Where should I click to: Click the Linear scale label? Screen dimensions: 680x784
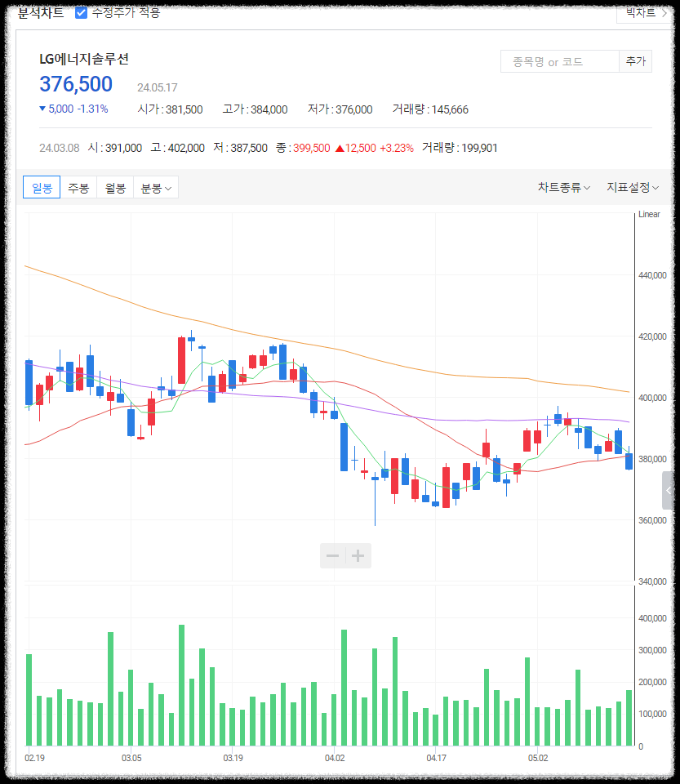(649, 214)
